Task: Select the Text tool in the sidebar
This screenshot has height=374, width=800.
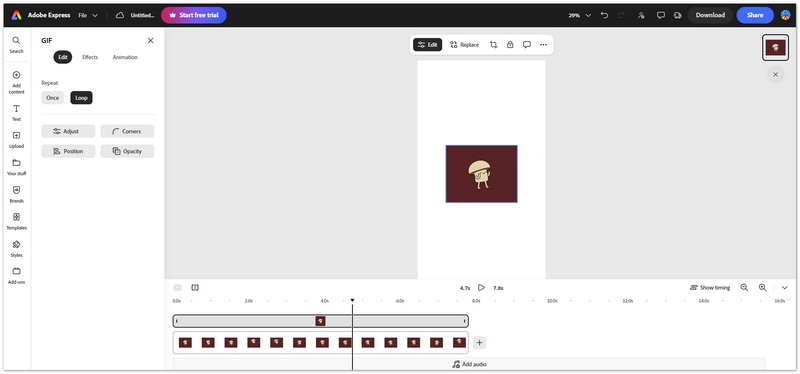Action: [x=16, y=113]
